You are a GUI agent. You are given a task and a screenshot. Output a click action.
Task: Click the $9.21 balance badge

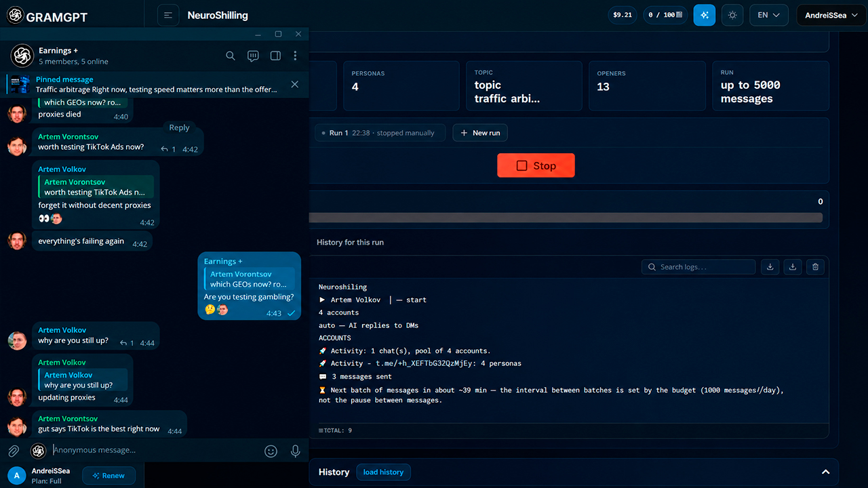coord(622,15)
